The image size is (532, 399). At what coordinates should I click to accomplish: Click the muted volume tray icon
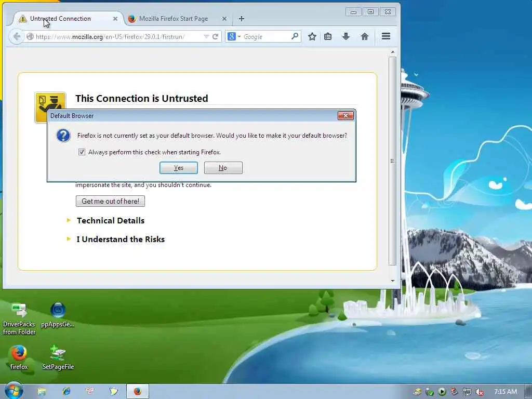pos(479,392)
